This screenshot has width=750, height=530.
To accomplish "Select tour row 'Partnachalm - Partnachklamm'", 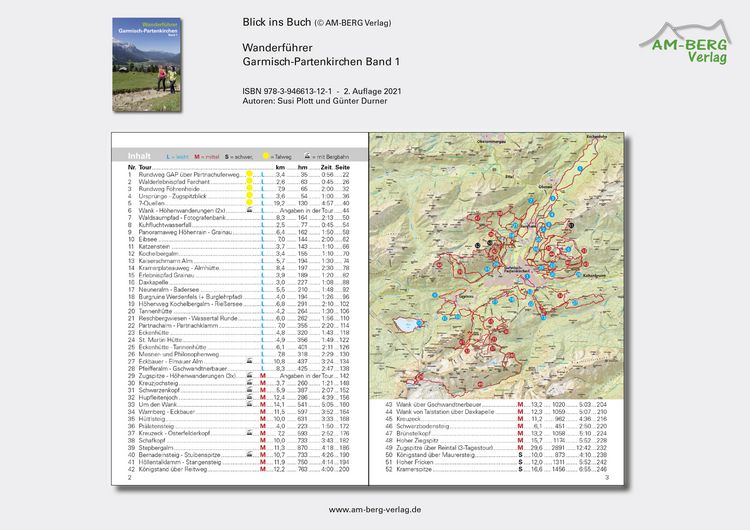I will [x=239, y=325].
